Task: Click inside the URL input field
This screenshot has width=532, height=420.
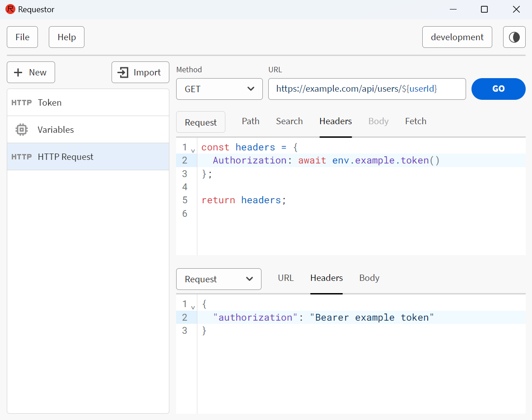Action: tap(367, 89)
